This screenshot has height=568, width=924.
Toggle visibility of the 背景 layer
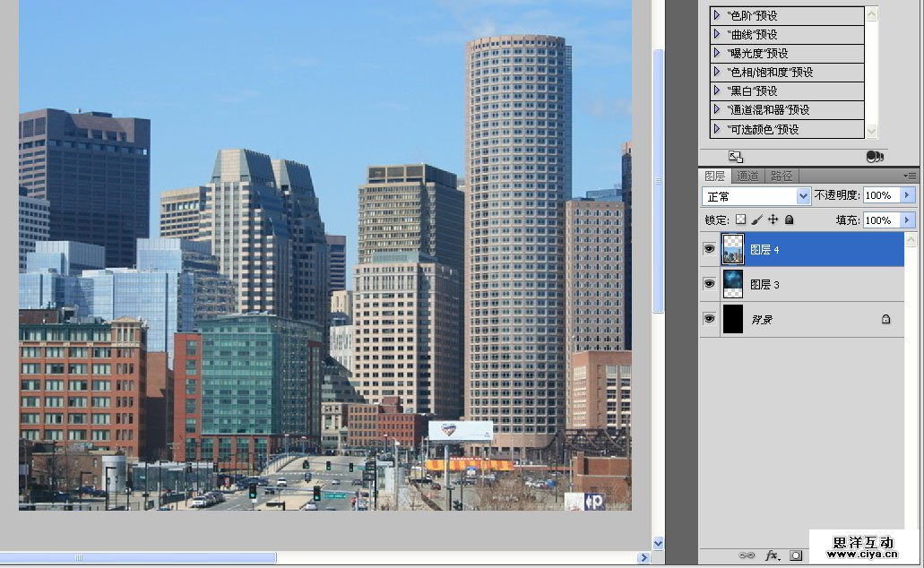(710, 318)
